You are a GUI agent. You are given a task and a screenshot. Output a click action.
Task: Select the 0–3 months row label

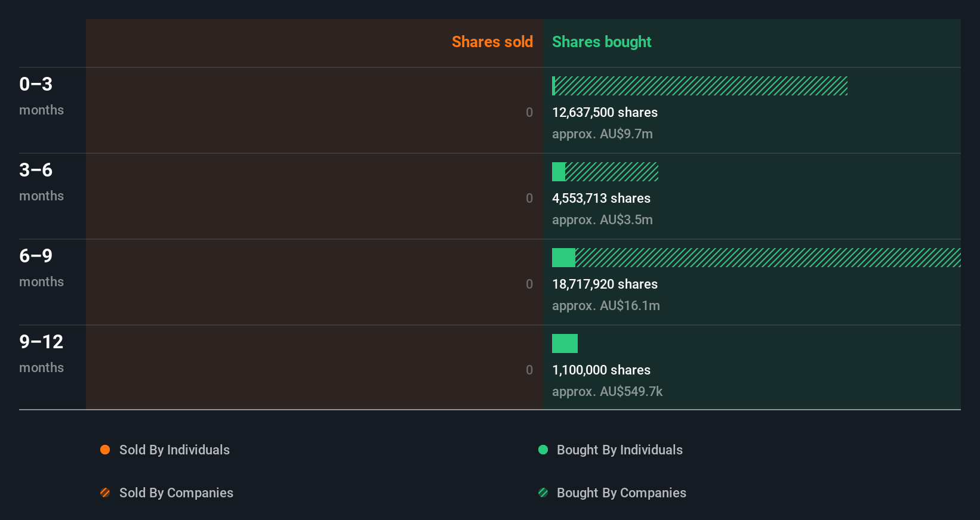41,95
